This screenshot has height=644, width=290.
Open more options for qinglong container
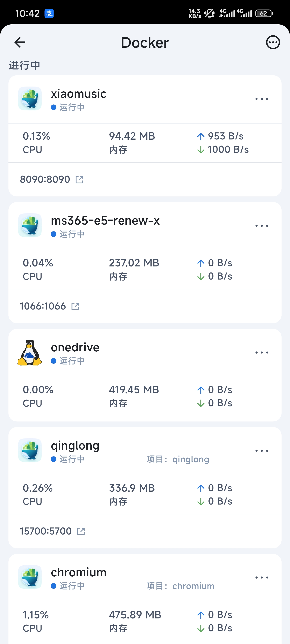click(262, 451)
